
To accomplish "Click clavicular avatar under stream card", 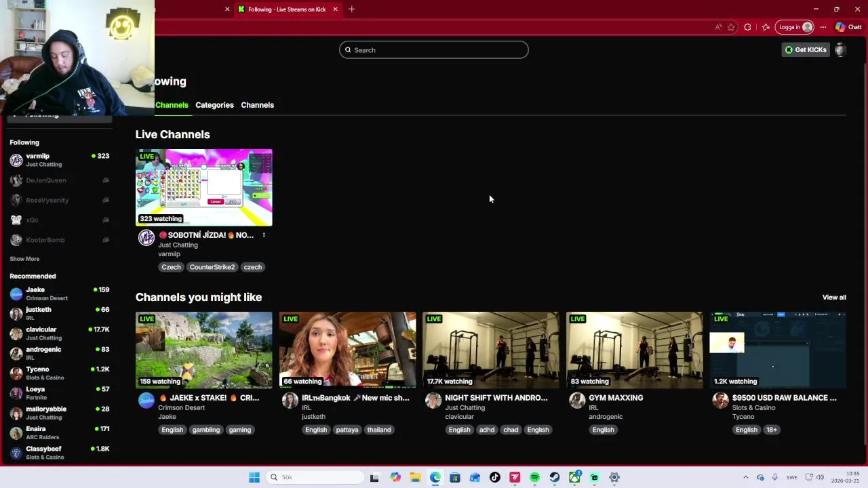I will 434,400.
